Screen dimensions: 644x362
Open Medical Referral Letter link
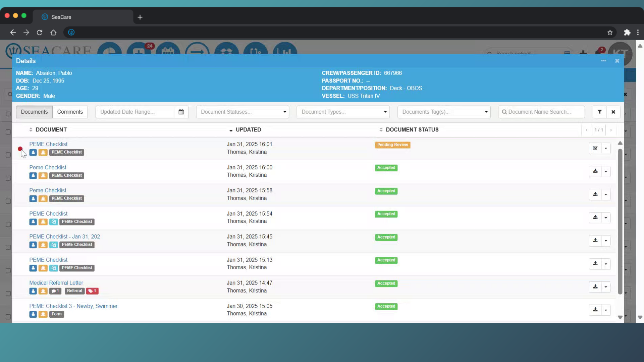tap(56, 283)
